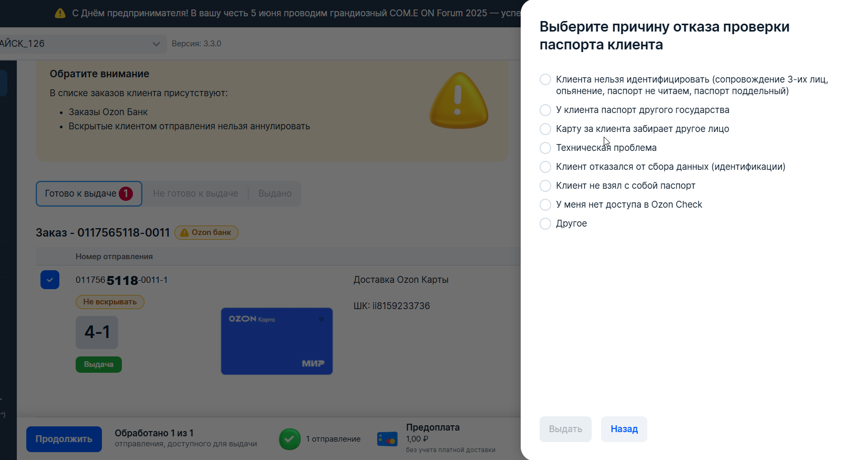Viewport: 868px width, 460px height.
Task: Click the order title 'Заказ - 0117565118-0011'
Action: (x=103, y=232)
